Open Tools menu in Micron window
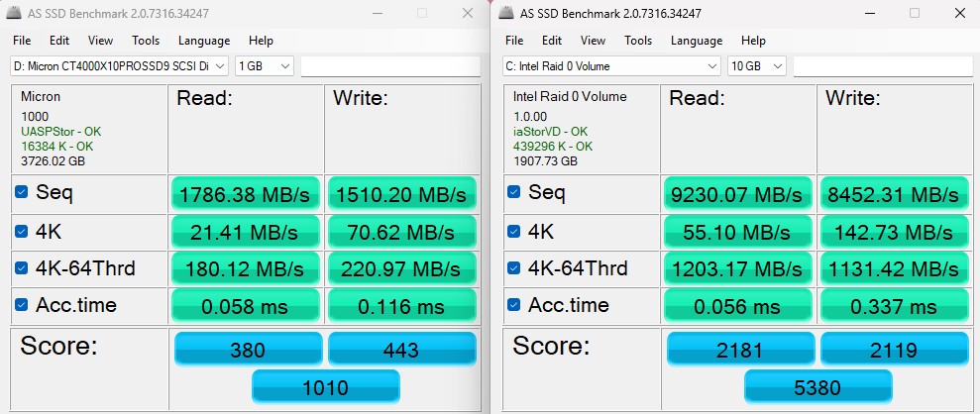Screen dimensions: 980x414 (x=146, y=41)
